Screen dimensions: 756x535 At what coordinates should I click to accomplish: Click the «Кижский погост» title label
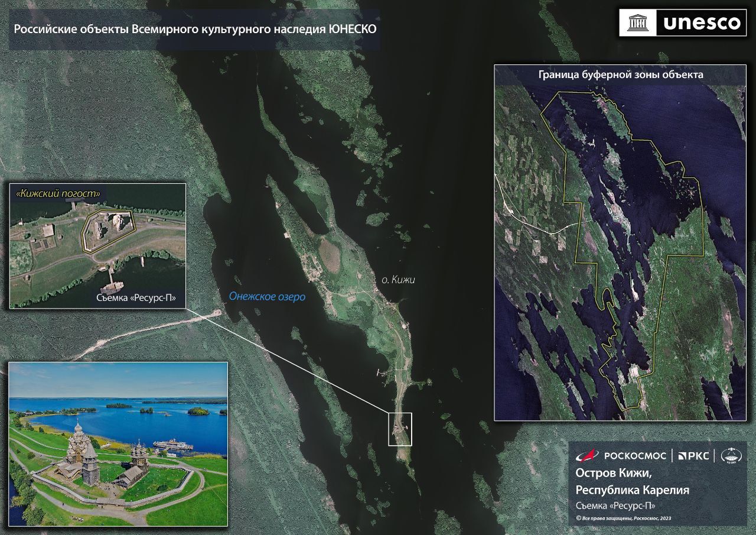click(58, 193)
